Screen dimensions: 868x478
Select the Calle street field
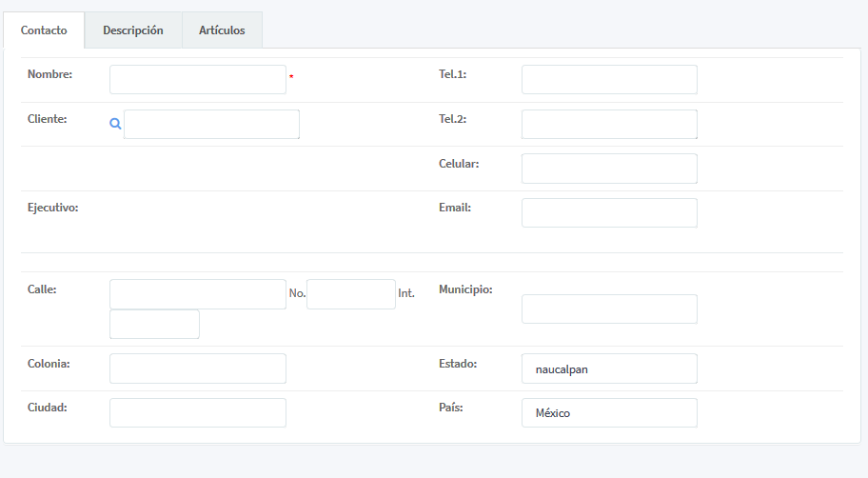[x=197, y=294]
